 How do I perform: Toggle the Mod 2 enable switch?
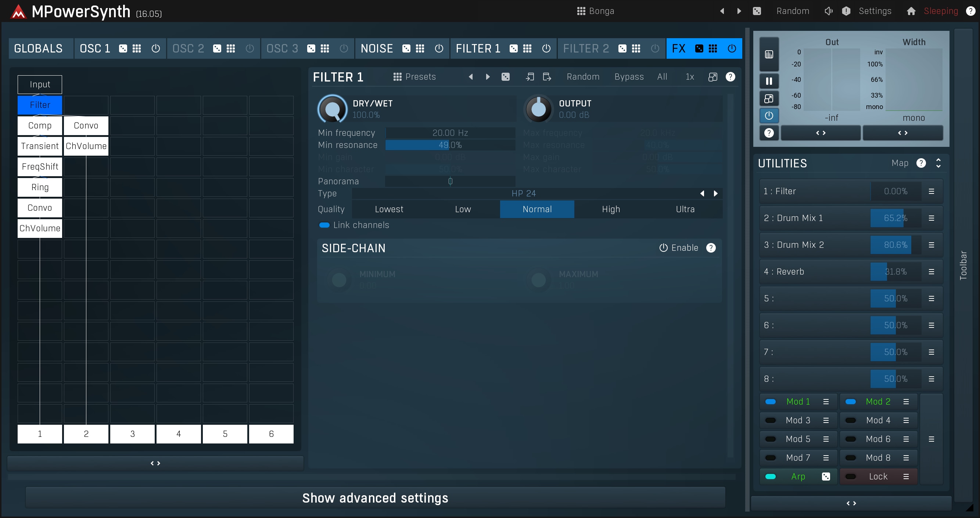(x=850, y=401)
